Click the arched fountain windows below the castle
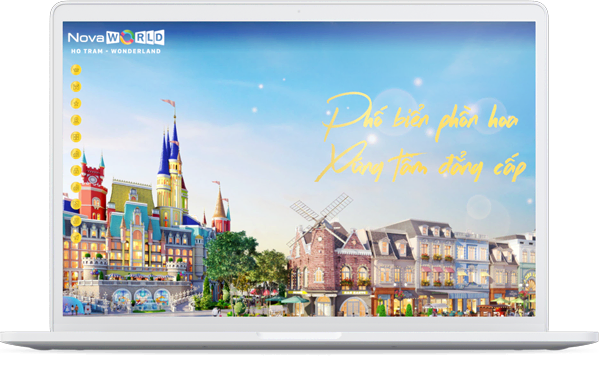Viewport: 600px width, 375px height. 142,297
